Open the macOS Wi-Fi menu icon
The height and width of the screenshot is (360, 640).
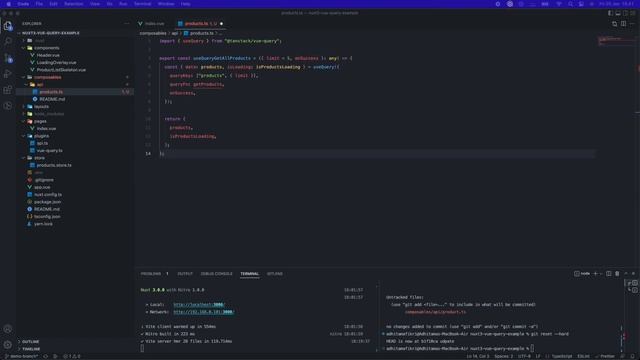559,4
